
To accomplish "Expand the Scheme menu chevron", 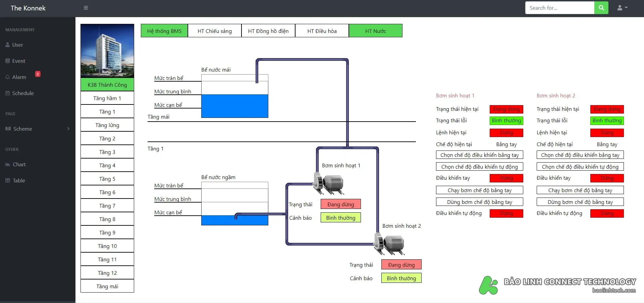I will (68, 129).
